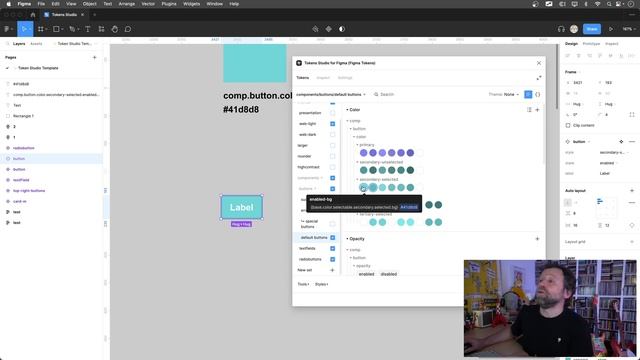The height and width of the screenshot is (360, 640).
Task: Open the style variant dropdown secondary-s...
Action: 613,152
